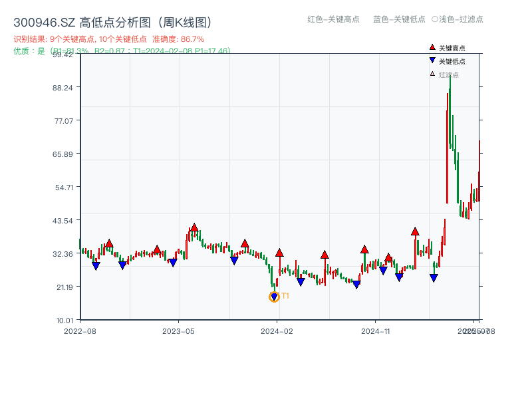Click final key high marker near 40 price
This screenshot has width=532, height=399.
[x=415, y=231]
